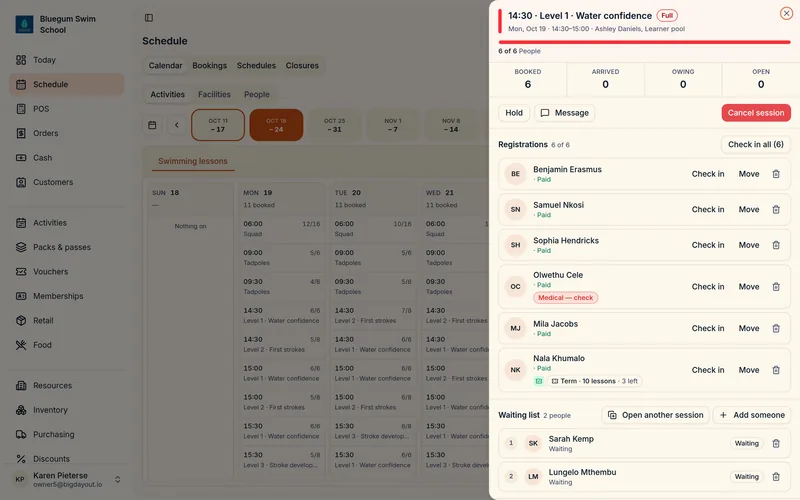Open Retail in sidebar
The image size is (800, 500).
coord(66,320)
